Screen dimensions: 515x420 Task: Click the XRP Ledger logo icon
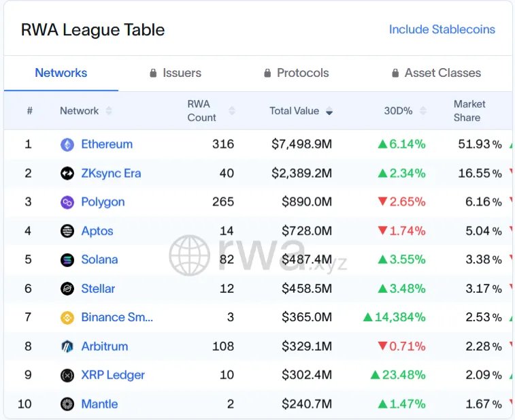pos(67,375)
